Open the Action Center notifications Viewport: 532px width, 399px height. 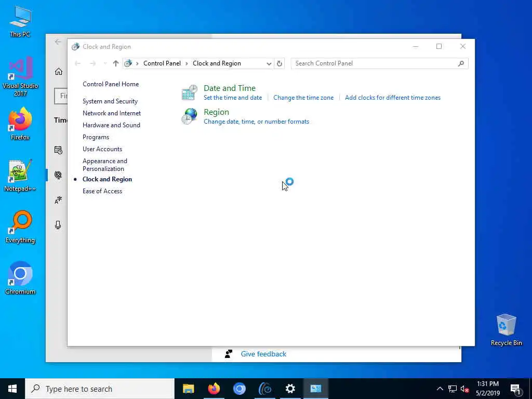point(515,389)
